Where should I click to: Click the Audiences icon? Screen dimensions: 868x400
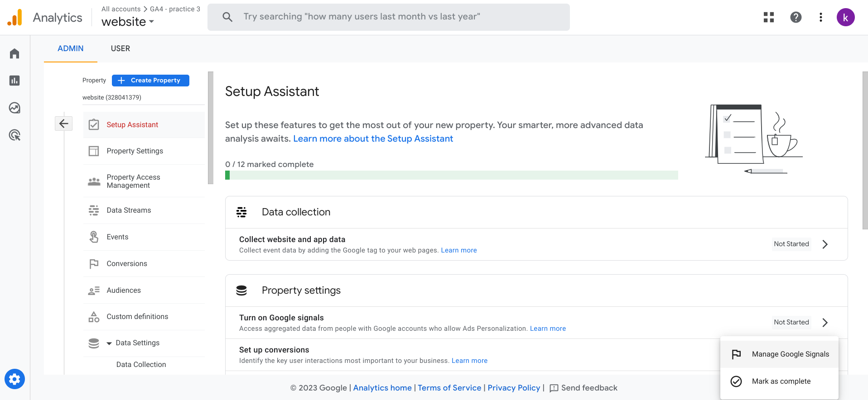pos(94,290)
